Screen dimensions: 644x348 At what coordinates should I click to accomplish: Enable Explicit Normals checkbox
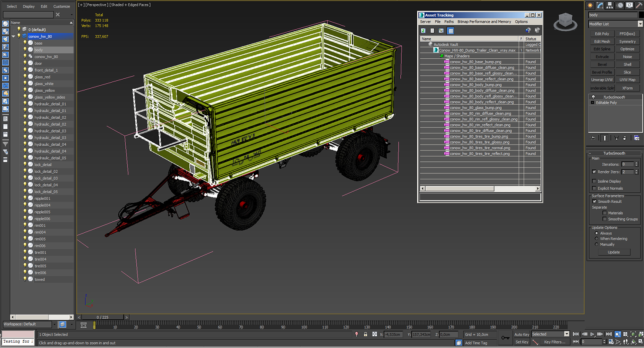(594, 188)
